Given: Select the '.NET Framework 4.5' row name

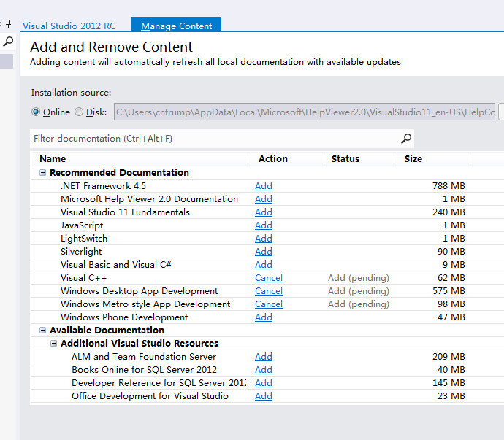Looking at the screenshot, I should [103, 185].
